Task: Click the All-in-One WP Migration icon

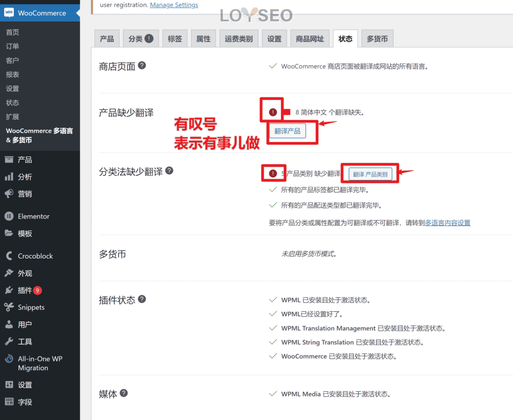Action: pyautogui.click(x=9, y=359)
